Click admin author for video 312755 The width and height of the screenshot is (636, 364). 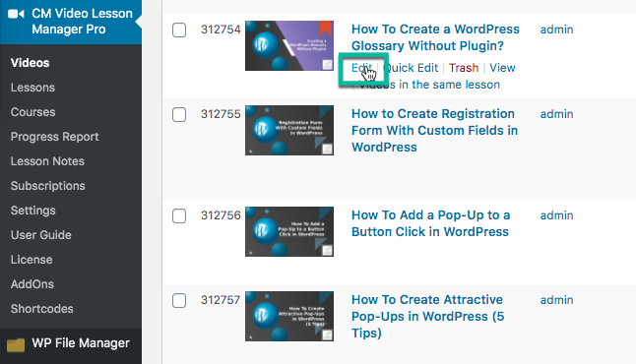[x=556, y=114]
